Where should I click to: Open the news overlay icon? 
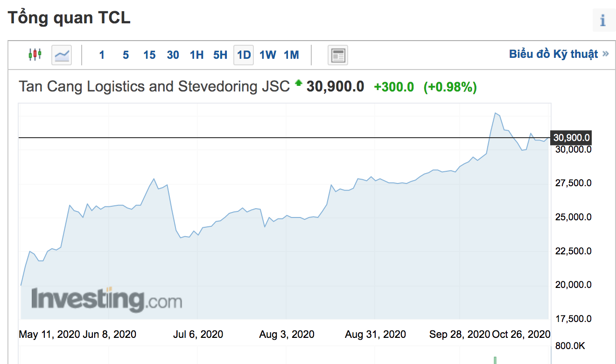click(x=338, y=55)
